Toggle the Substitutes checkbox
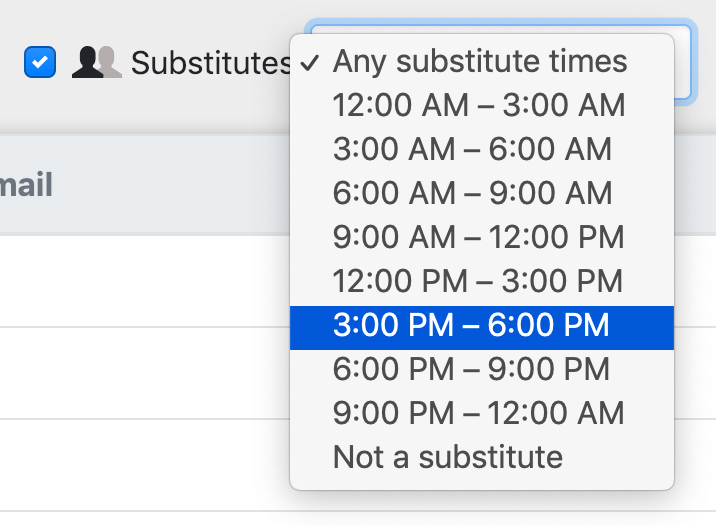 [40, 62]
